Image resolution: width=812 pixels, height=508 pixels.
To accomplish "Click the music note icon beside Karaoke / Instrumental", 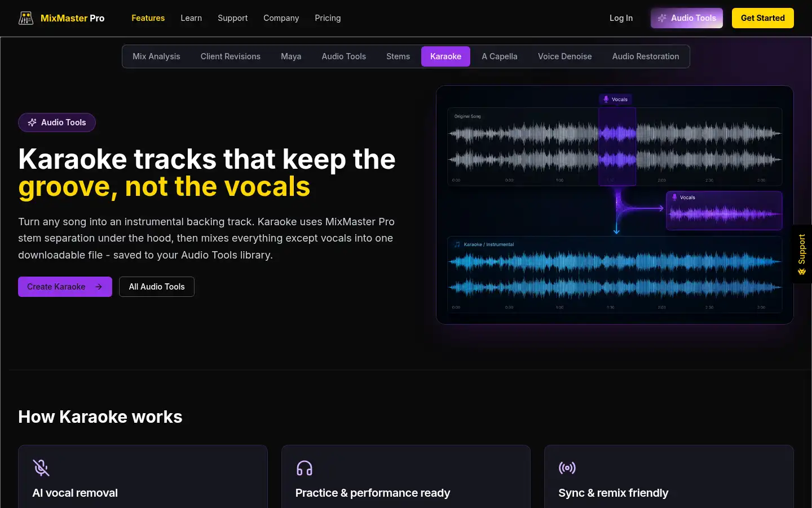I will tap(457, 244).
